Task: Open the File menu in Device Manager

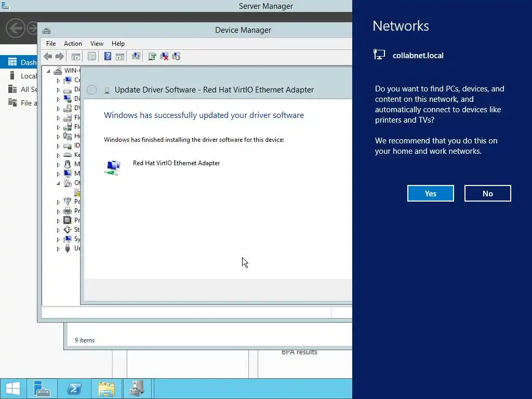Action: [x=51, y=44]
